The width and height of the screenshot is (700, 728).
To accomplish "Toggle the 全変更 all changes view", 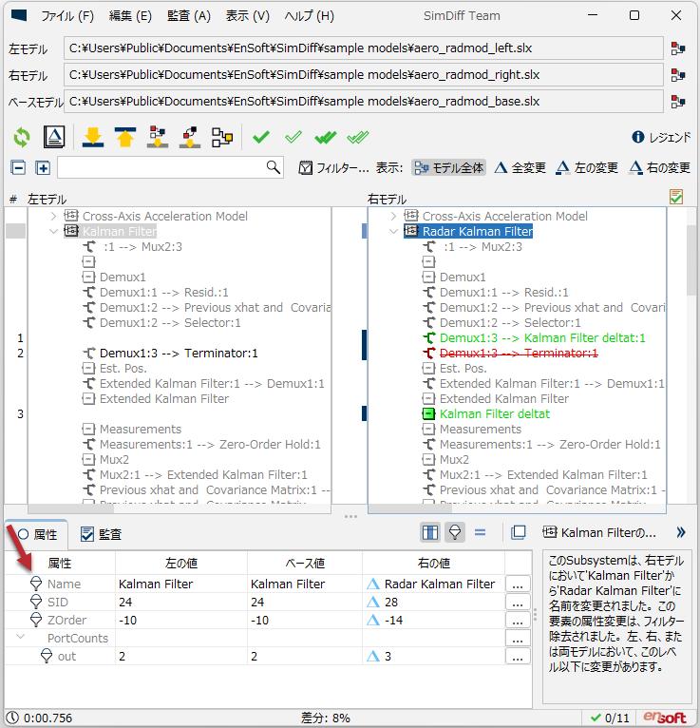I will [520, 167].
